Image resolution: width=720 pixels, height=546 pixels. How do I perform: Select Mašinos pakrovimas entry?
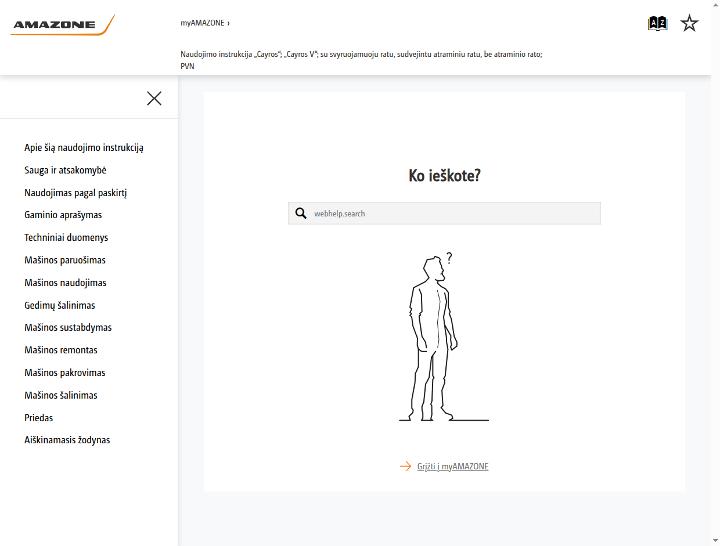click(x=65, y=372)
